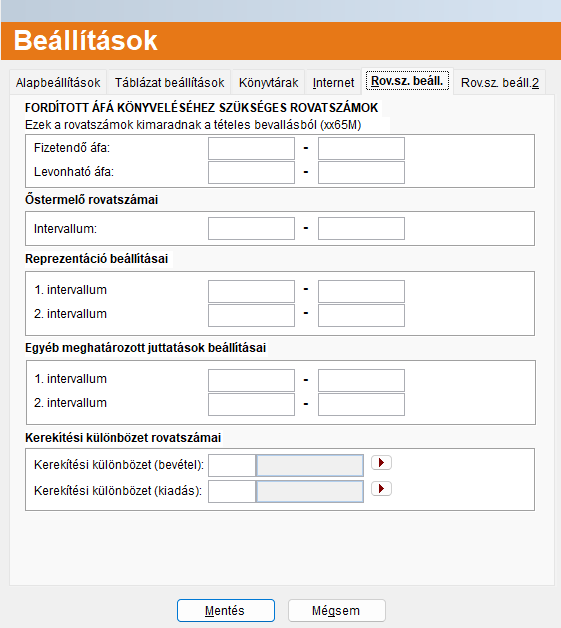
Task: Cancel changes with the Mégsem button
Action: [336, 610]
